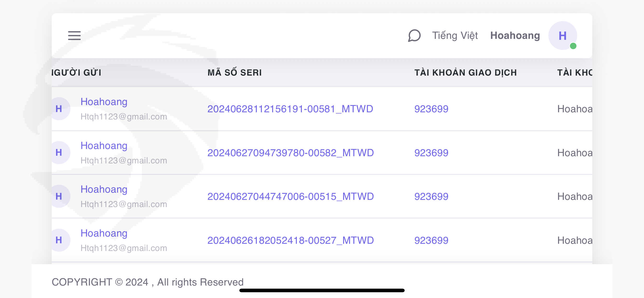The width and height of the screenshot is (644, 298).
Task: Click sender name Hoahoang in the first row
Action: click(x=104, y=102)
